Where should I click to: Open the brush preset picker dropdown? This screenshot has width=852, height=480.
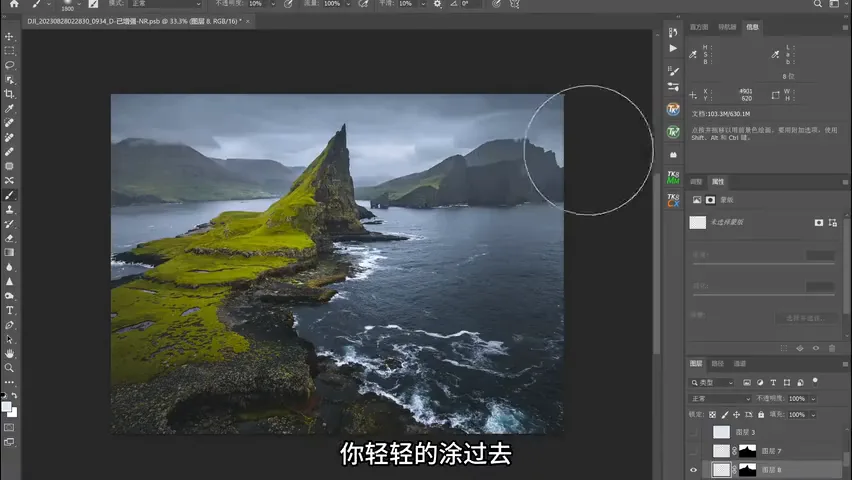pos(79,4)
